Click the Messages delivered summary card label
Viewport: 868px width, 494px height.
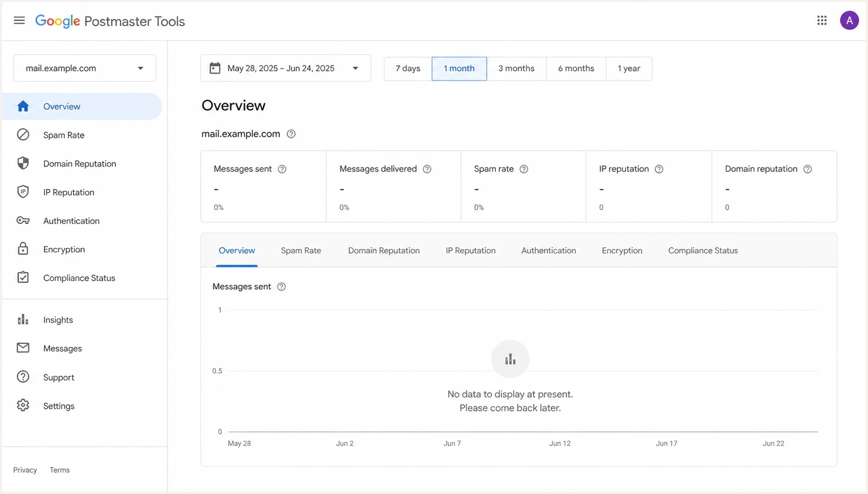pos(378,169)
